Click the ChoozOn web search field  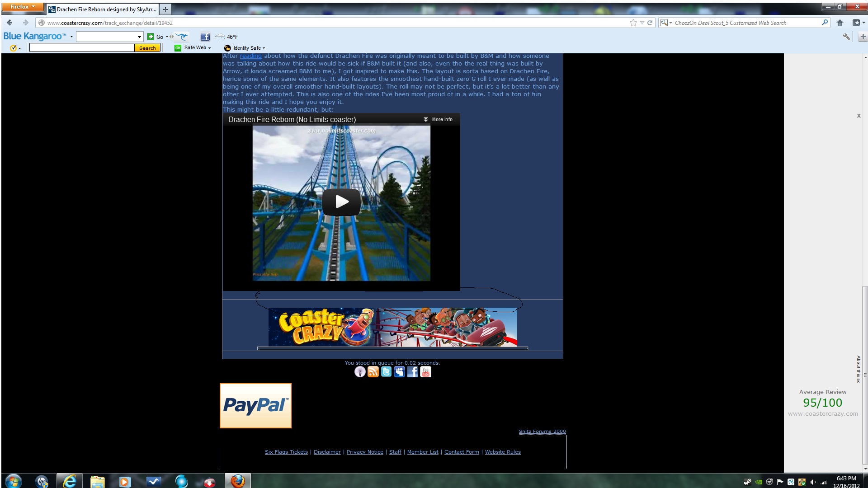(746, 23)
